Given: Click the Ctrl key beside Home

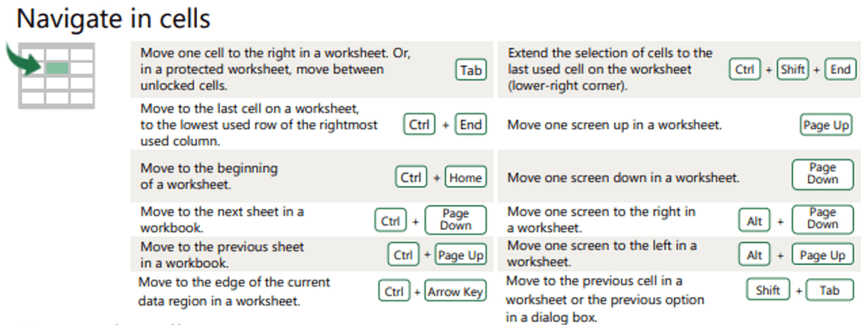Looking at the screenshot, I should pyautogui.click(x=411, y=177).
